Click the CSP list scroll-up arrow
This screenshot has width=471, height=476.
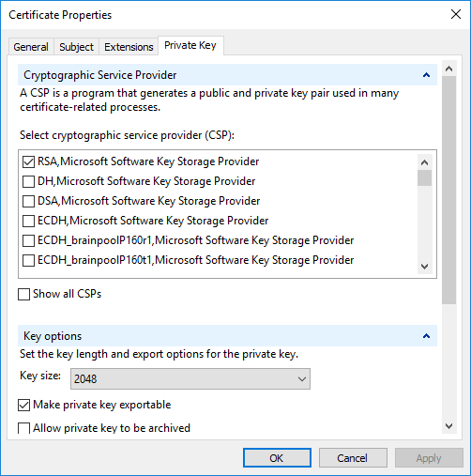(x=424, y=162)
